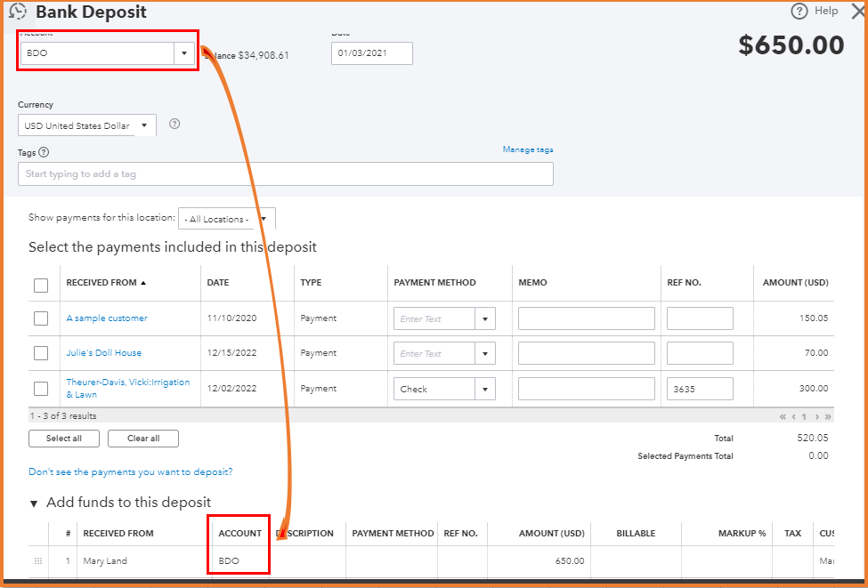This screenshot has height=588, width=868.
Task: Open the Julie's Doll House customer link
Action: pyautogui.click(x=104, y=352)
